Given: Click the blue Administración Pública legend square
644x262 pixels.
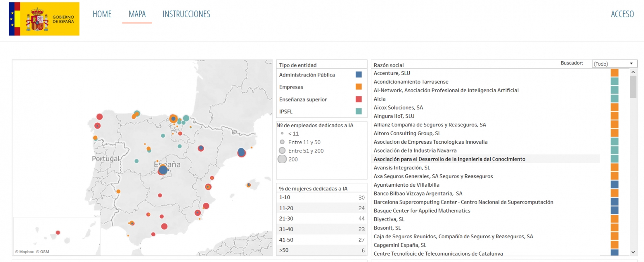Looking at the screenshot, I should coord(359,74).
